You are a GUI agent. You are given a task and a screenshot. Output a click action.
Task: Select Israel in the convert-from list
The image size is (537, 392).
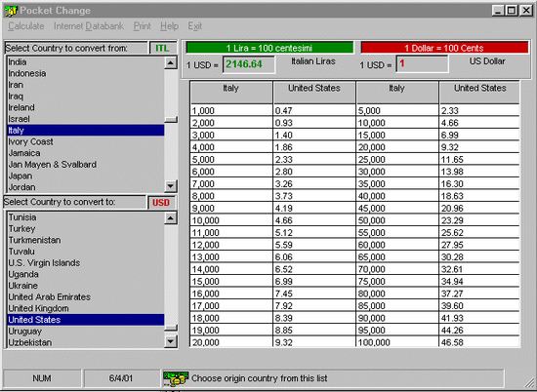86,119
